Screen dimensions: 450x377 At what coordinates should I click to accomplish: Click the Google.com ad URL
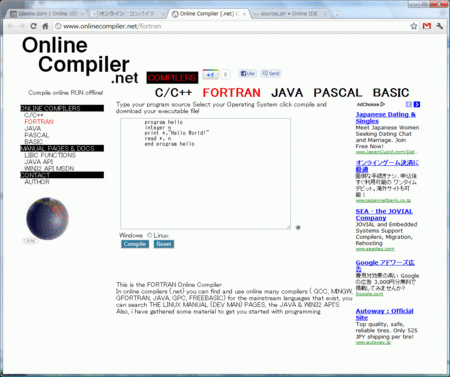[369, 294]
